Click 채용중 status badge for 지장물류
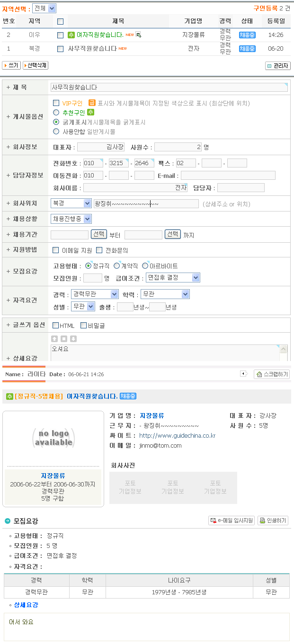This screenshot has height=644, width=294. [247, 35]
